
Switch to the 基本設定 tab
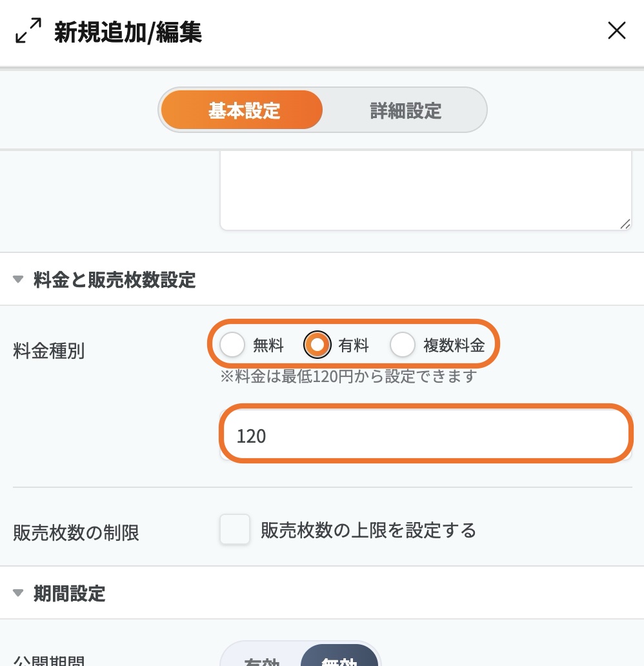tap(243, 110)
